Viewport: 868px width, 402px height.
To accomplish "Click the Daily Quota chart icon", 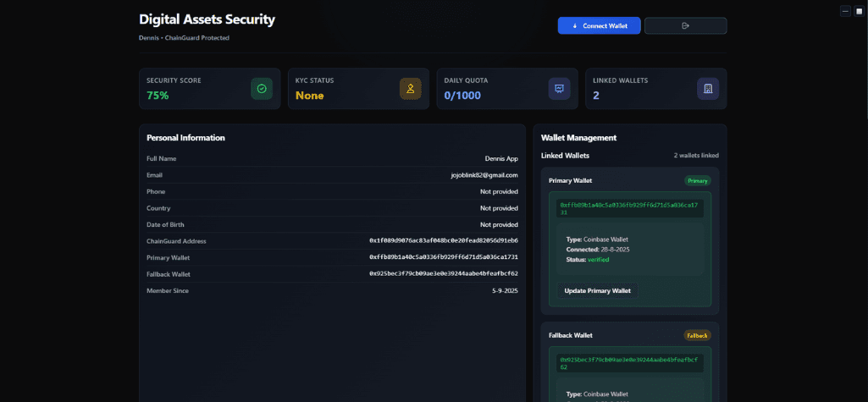I will [559, 89].
